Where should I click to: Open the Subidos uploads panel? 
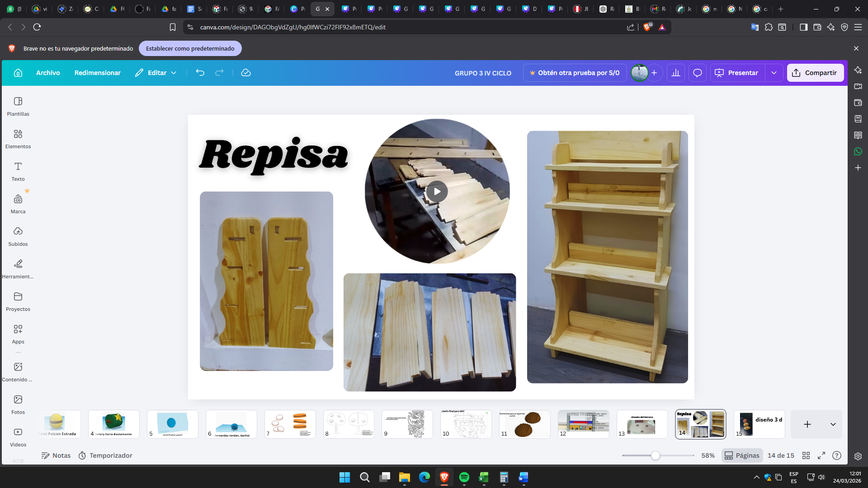tap(18, 236)
